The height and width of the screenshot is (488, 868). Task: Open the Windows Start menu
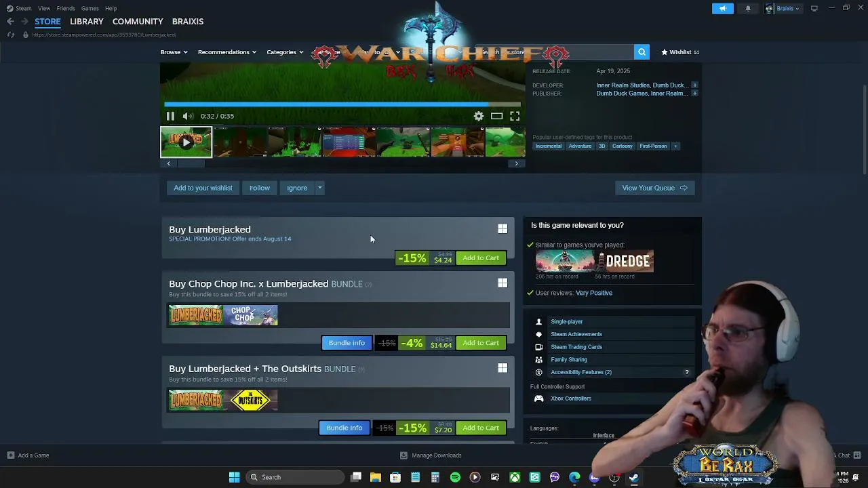click(234, 477)
